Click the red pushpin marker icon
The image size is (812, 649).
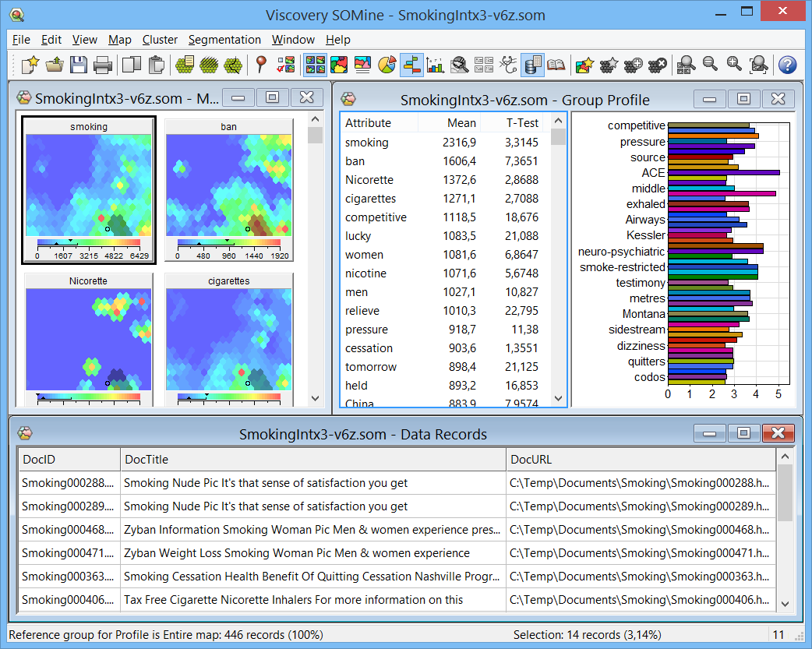point(261,65)
